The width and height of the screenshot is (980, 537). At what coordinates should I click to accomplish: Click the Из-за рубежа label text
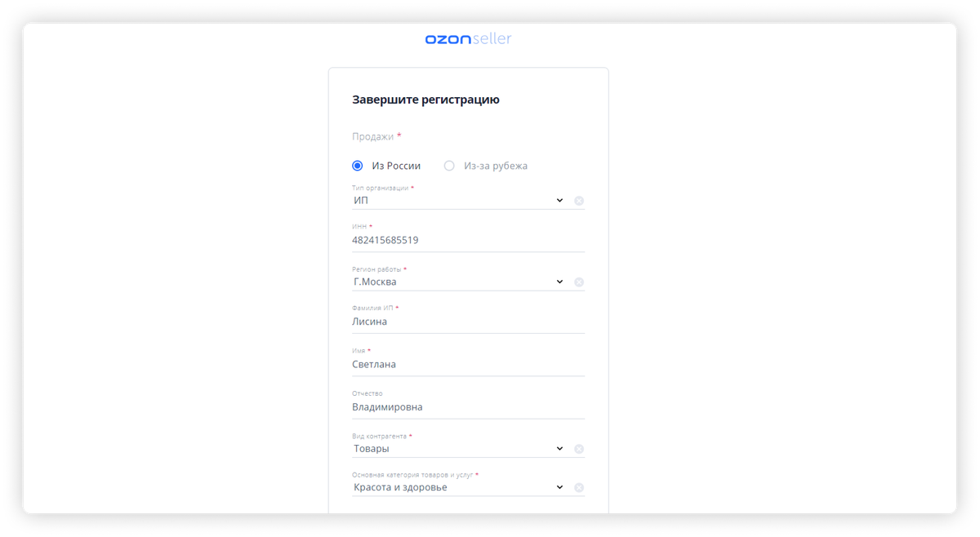click(496, 166)
